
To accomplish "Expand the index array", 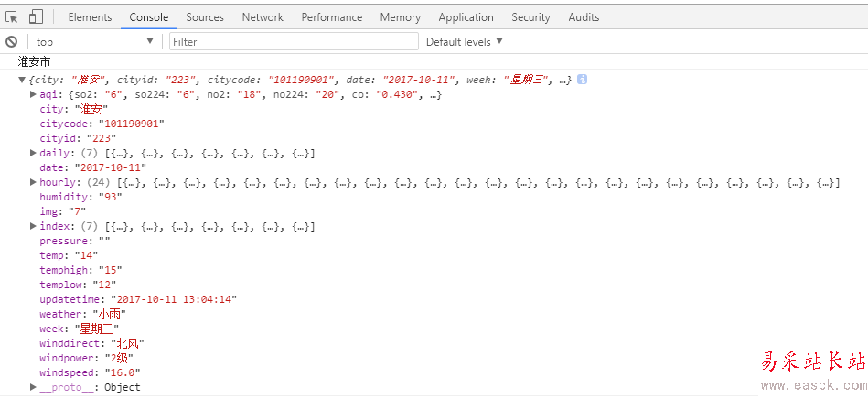I will tap(34, 226).
